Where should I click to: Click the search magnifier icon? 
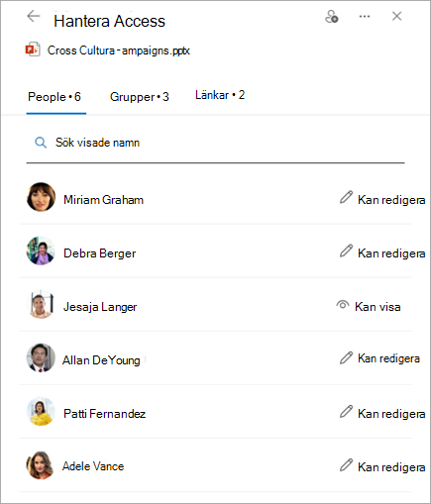click(41, 143)
